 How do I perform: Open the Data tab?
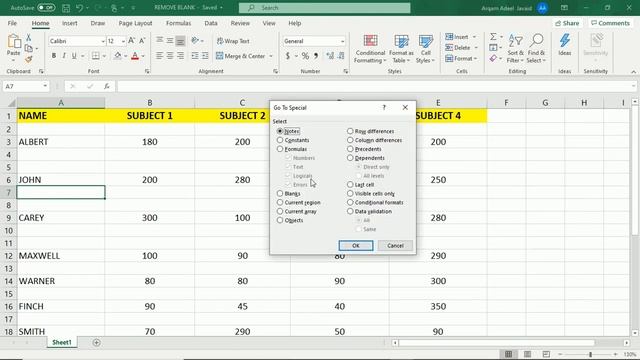pyautogui.click(x=211, y=23)
